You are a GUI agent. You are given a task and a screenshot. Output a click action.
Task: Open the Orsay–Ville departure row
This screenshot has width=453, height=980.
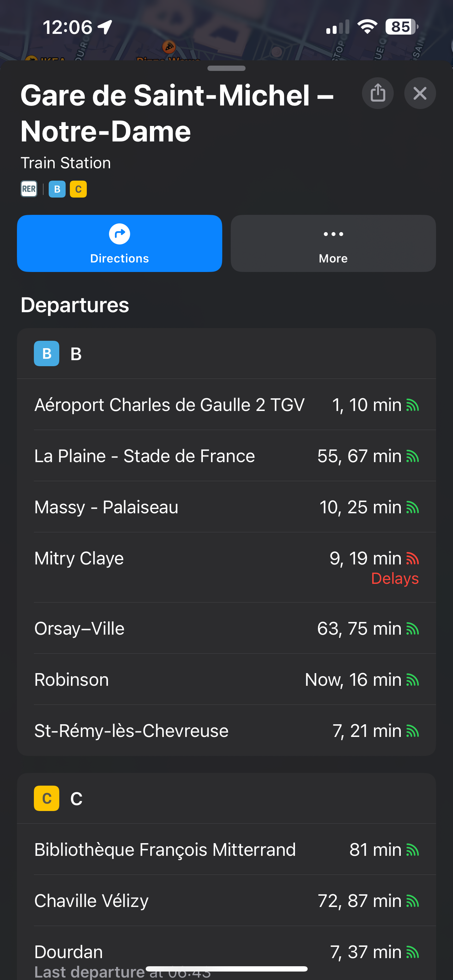(x=79, y=629)
